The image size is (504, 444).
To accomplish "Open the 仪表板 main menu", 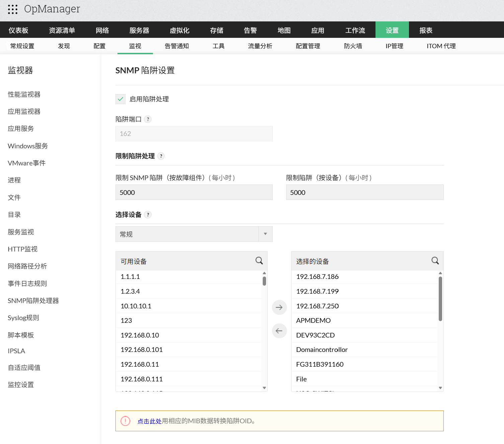I will click(x=18, y=30).
